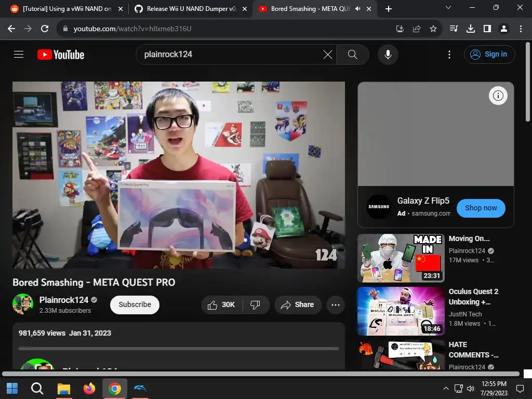
Task: Close the Reddit tutorial tab
Action: coord(121,9)
